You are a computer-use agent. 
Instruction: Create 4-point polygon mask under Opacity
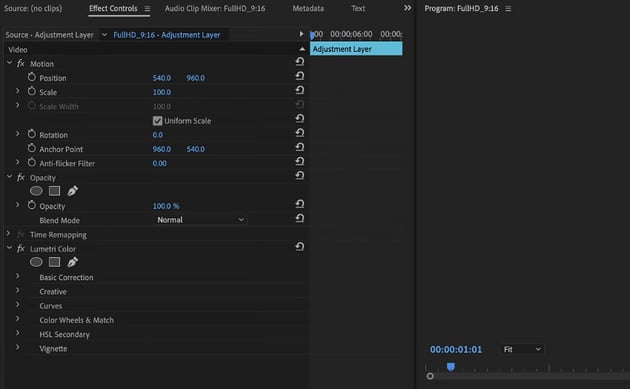pos(54,191)
